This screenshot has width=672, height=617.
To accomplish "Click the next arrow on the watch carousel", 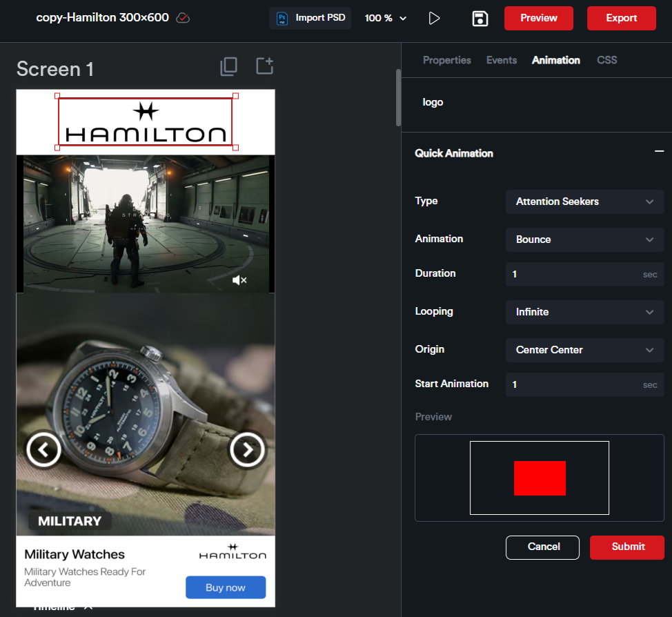I will (247, 450).
